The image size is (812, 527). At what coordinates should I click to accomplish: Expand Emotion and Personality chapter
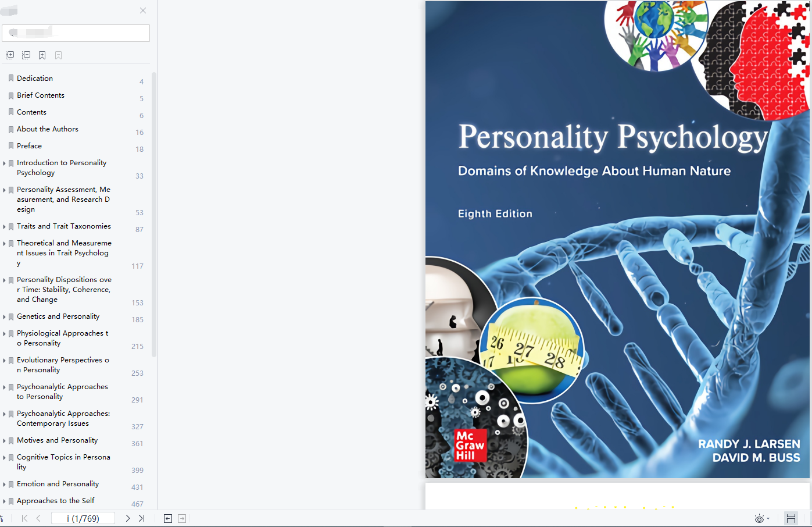click(x=4, y=485)
